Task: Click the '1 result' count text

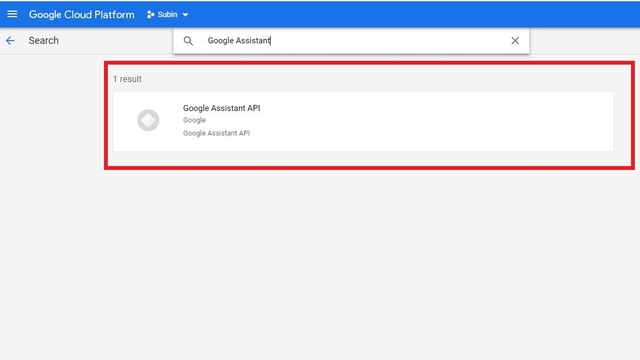Action: coord(127,79)
